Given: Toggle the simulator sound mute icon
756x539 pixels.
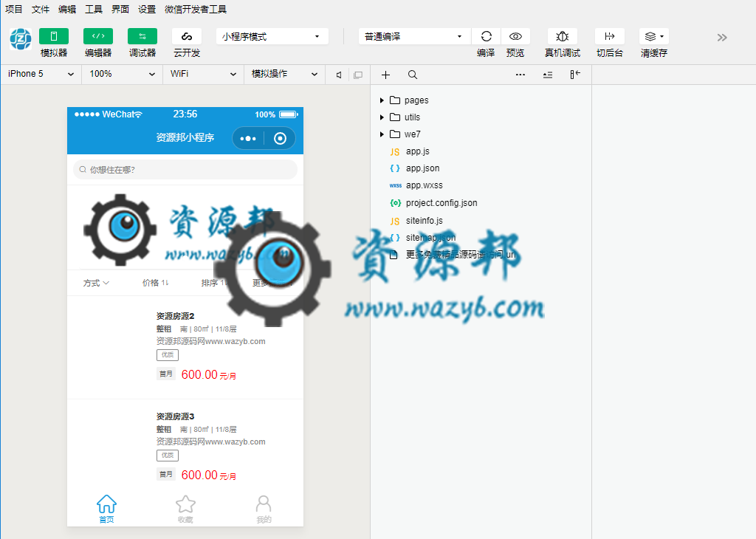Looking at the screenshot, I should coord(339,75).
